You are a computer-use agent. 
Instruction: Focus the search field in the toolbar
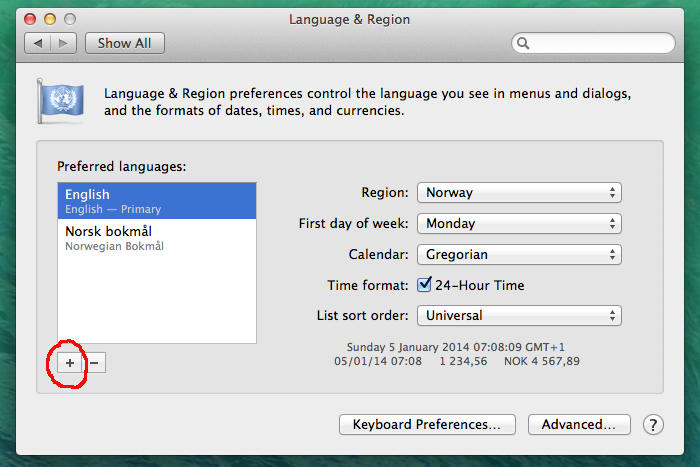point(600,44)
